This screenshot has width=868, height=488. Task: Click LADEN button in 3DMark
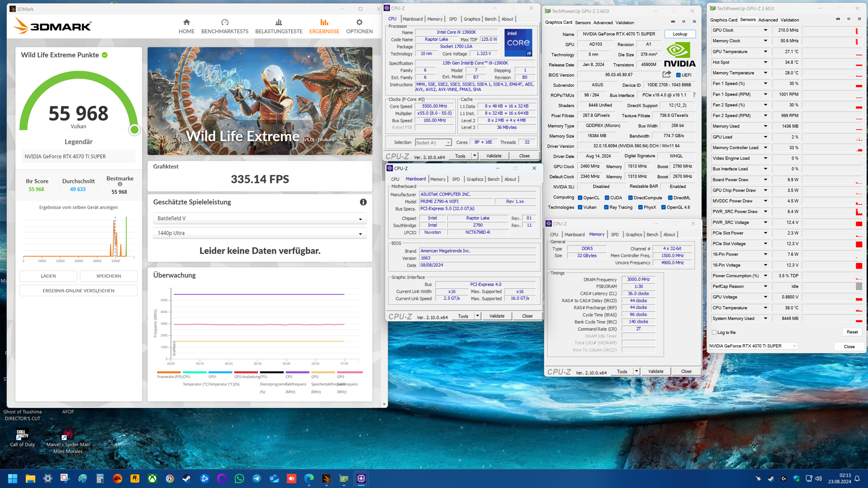(x=48, y=276)
